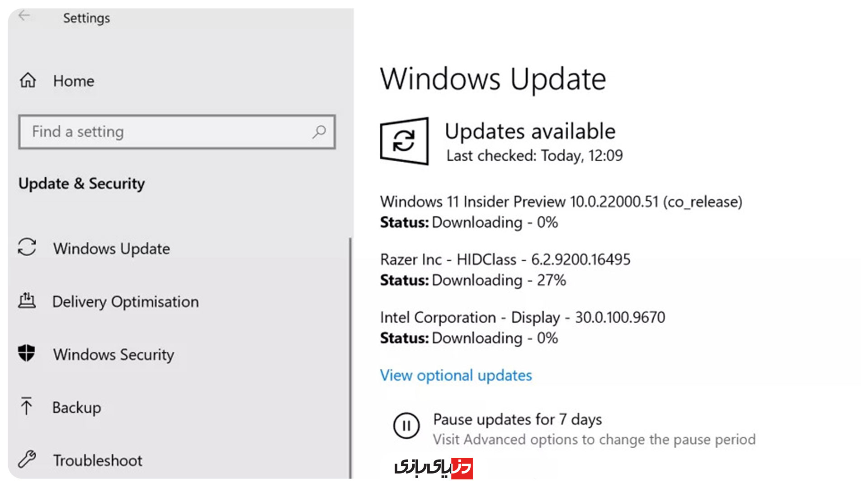Click the sidebar vertical scrollbar
This screenshot has height=488, width=868.
click(350, 357)
